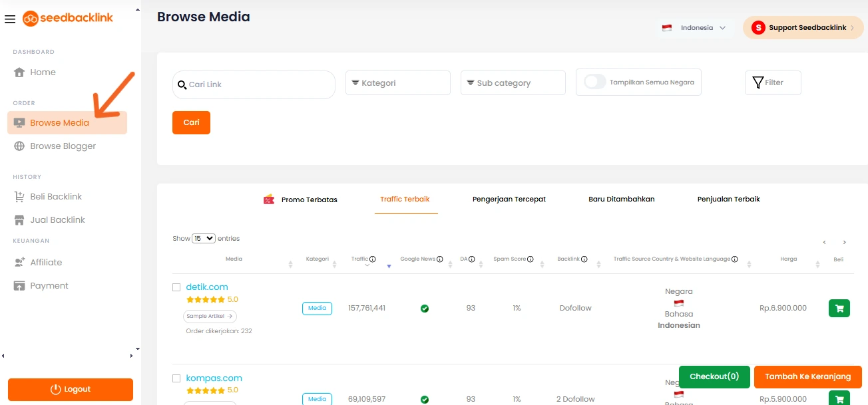Tick the kompas.com row checkbox
The width and height of the screenshot is (868, 405).
click(176, 378)
